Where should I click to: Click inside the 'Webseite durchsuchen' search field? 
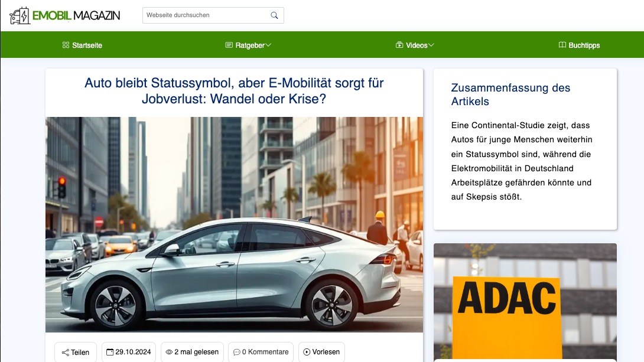pos(201,15)
